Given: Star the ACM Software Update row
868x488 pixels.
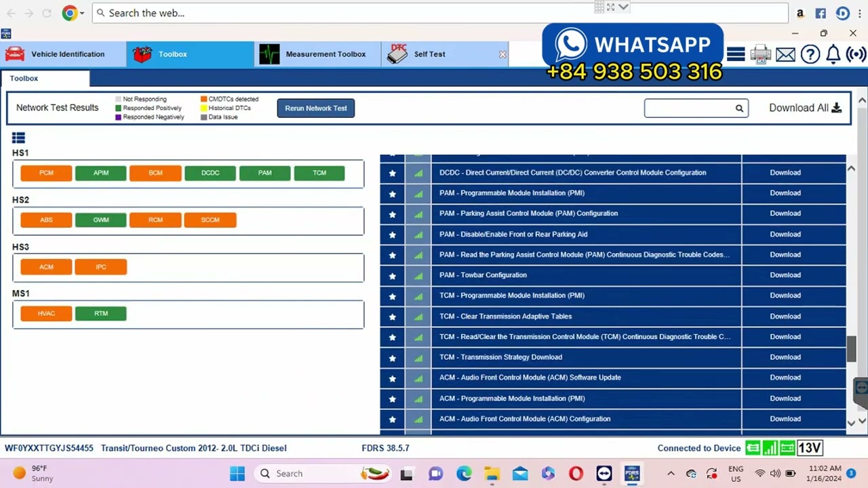Looking at the screenshot, I should (x=392, y=378).
